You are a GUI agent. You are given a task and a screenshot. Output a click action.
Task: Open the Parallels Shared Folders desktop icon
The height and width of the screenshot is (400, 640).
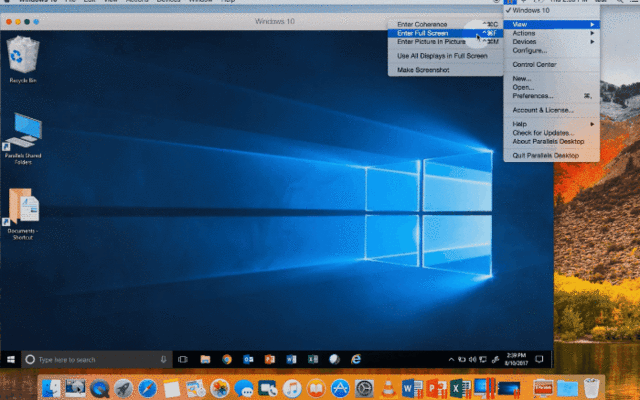click(23, 138)
